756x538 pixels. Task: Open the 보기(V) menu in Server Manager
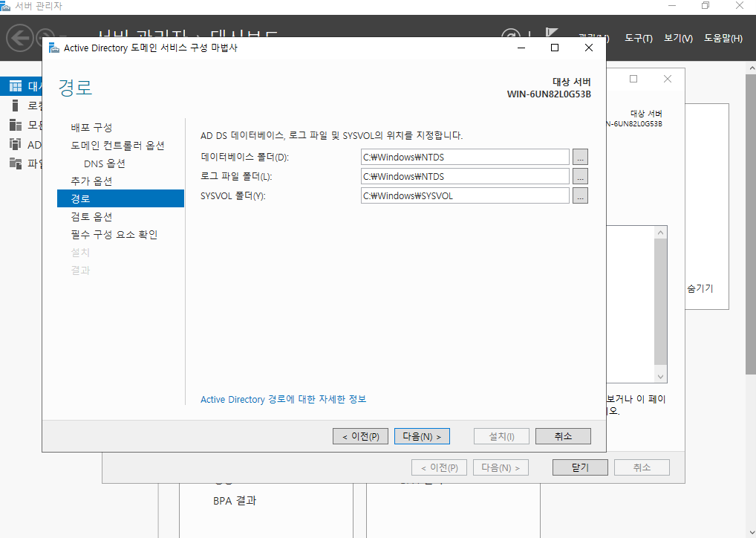coord(678,38)
